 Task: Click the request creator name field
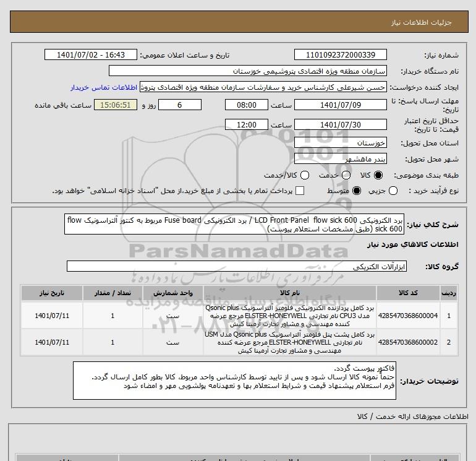click(x=263, y=87)
